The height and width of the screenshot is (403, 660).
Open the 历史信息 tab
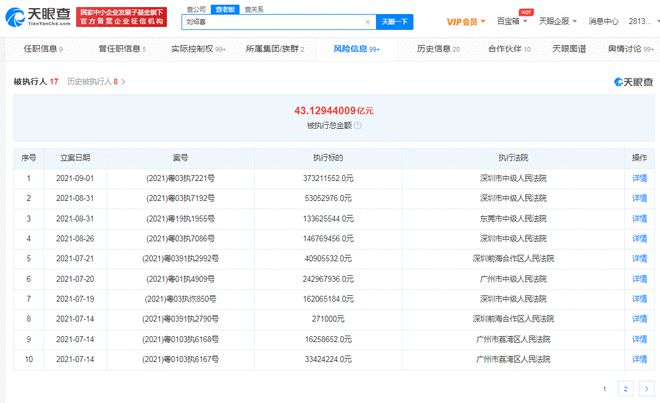click(x=438, y=49)
